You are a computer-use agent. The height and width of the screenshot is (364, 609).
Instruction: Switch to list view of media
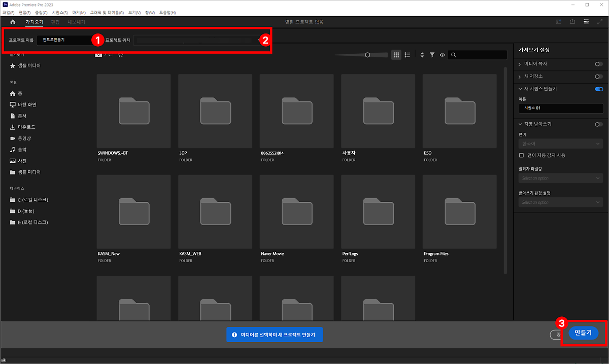click(x=407, y=55)
